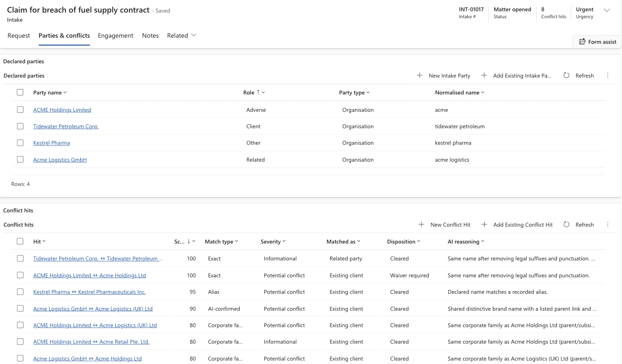
Task: Open the Acme Logistics GmbH party link
Action: tap(60, 159)
